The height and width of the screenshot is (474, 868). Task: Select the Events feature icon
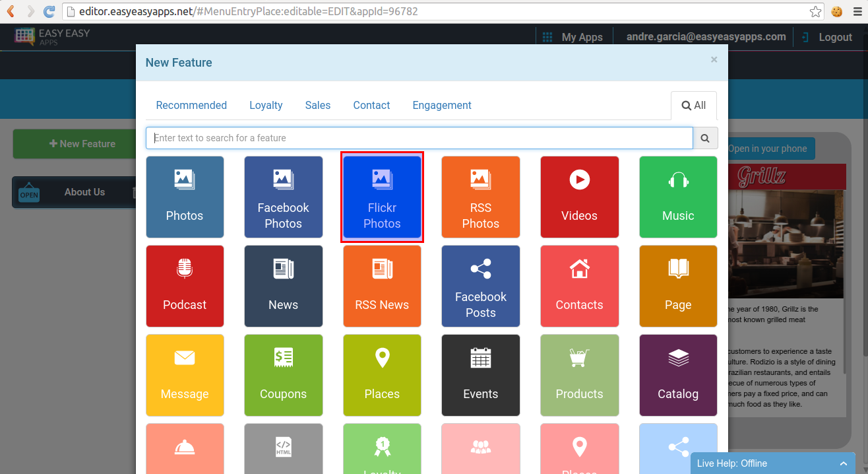pos(480,375)
